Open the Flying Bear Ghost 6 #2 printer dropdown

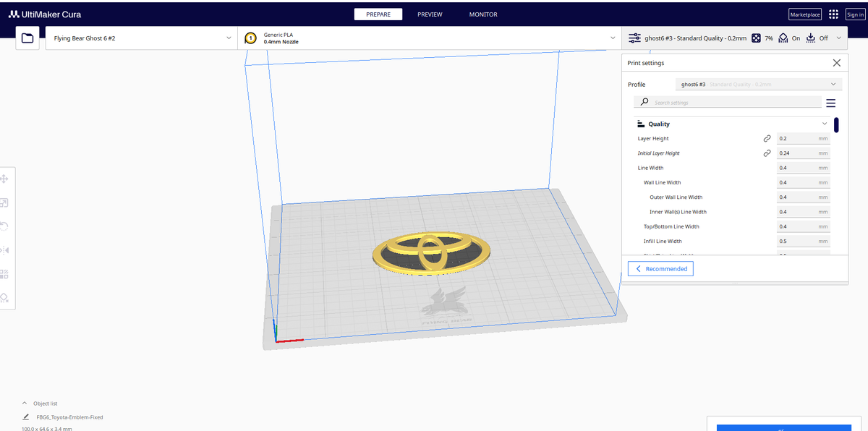click(x=141, y=38)
